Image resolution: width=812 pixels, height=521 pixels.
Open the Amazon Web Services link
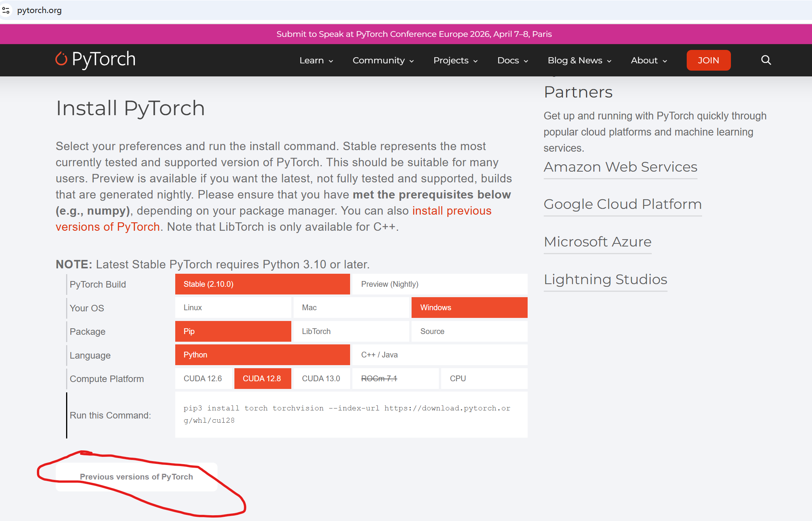(x=620, y=167)
